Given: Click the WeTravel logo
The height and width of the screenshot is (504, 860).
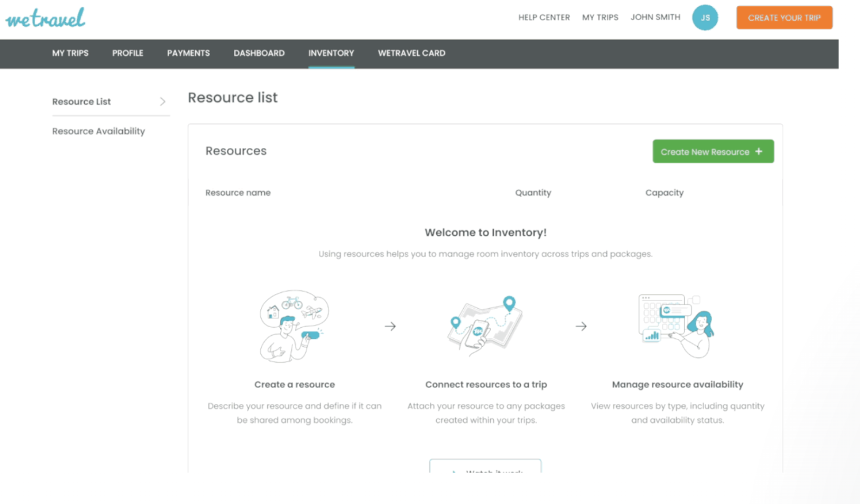Looking at the screenshot, I should click(x=45, y=18).
